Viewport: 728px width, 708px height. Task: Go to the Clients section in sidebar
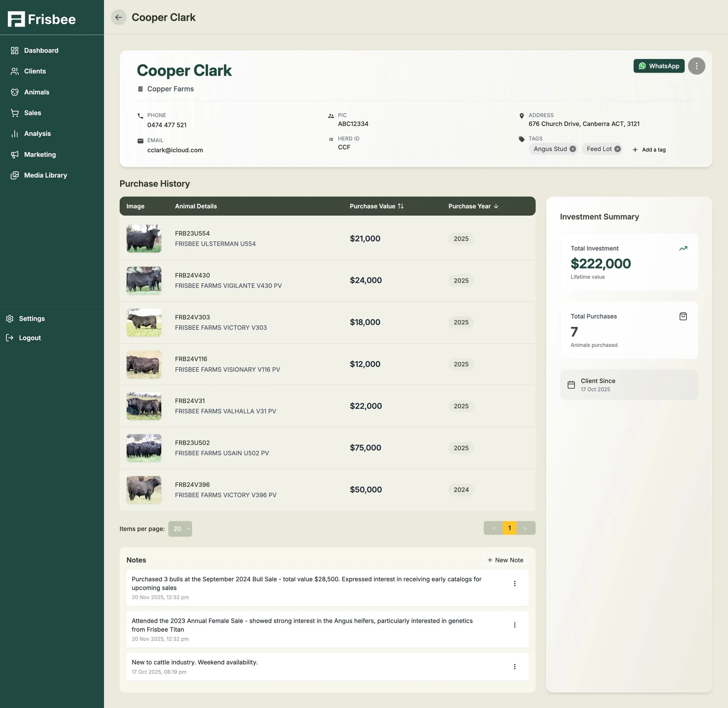[x=35, y=71]
